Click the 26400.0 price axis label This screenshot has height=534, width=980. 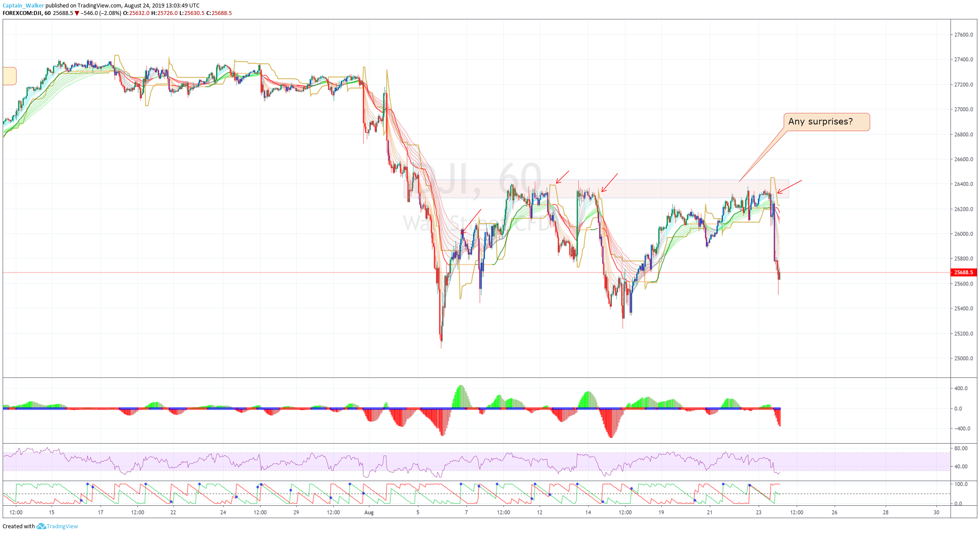pyautogui.click(x=963, y=184)
